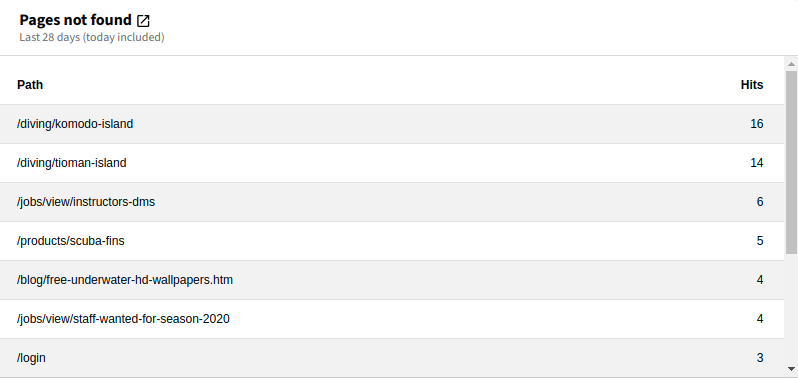Click the vertical scrollbar thumb
798x378 pixels.
pyautogui.click(x=791, y=162)
